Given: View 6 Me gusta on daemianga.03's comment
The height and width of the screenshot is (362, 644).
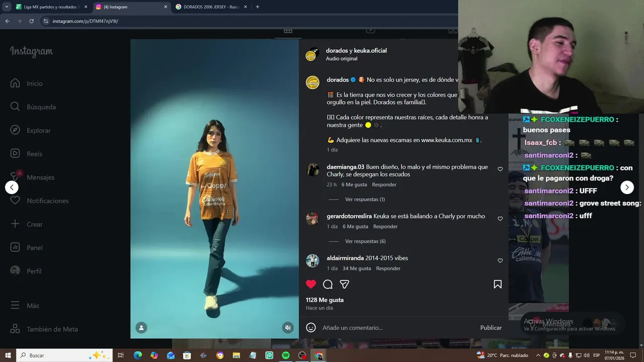Looking at the screenshot, I should (354, 185).
